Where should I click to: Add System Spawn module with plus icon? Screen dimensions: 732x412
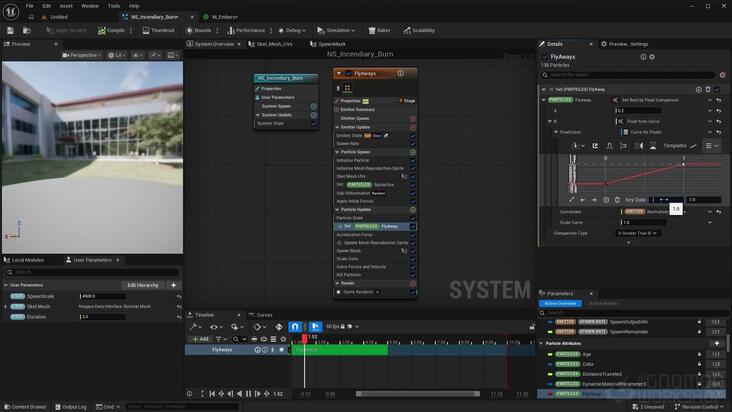(314, 106)
